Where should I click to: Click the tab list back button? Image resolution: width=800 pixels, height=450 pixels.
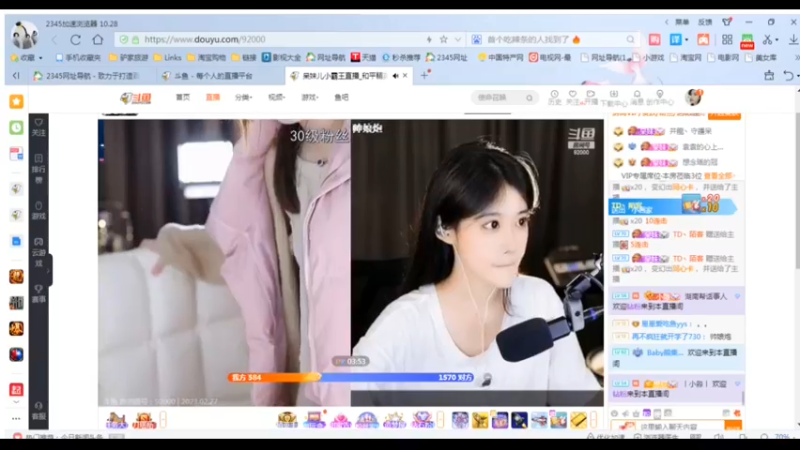tap(16, 76)
